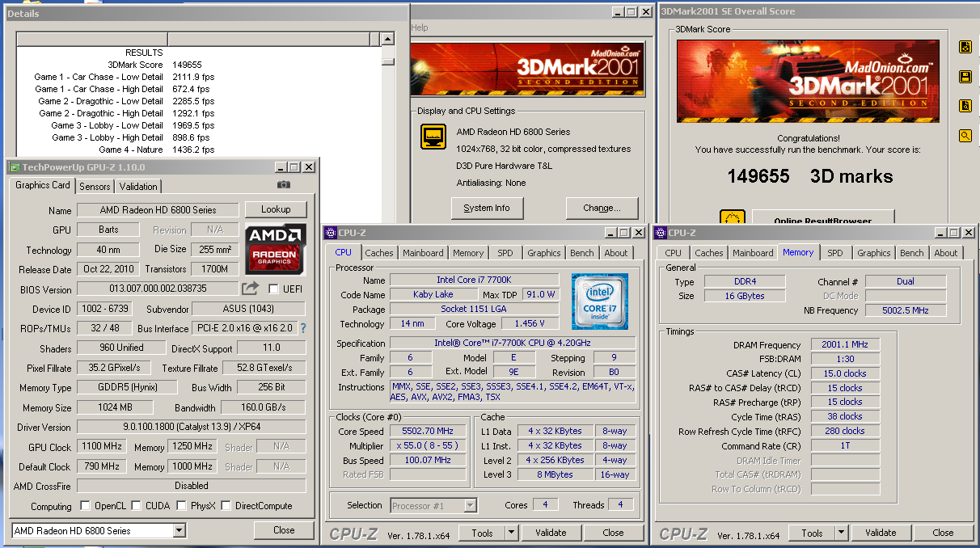This screenshot has width=980, height=548.
Task: Click the first column header in Details list
Action: click(x=91, y=39)
